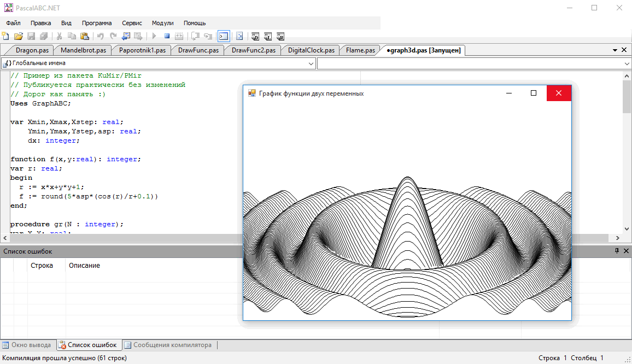Switch to the Mandelbrot.pas tab
This screenshot has height=364, width=632.
click(83, 50)
